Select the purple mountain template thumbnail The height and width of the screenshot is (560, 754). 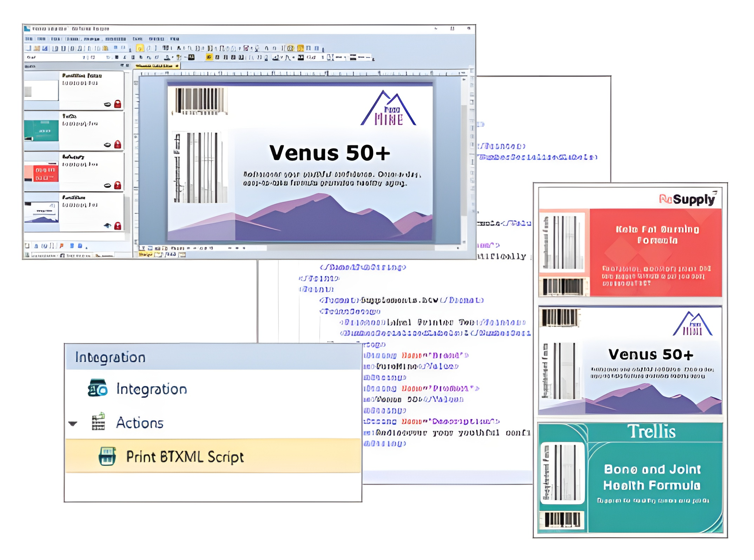[x=41, y=213]
